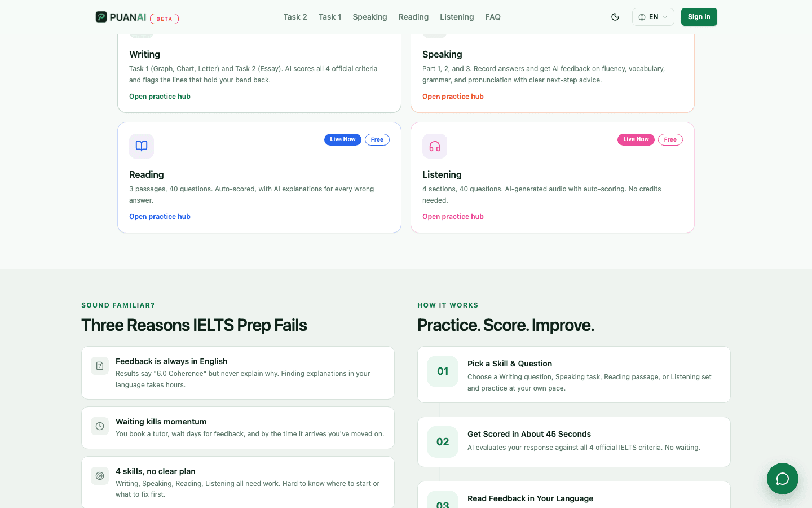Click the Reading book icon
This screenshot has width=812, height=508.
point(142,146)
